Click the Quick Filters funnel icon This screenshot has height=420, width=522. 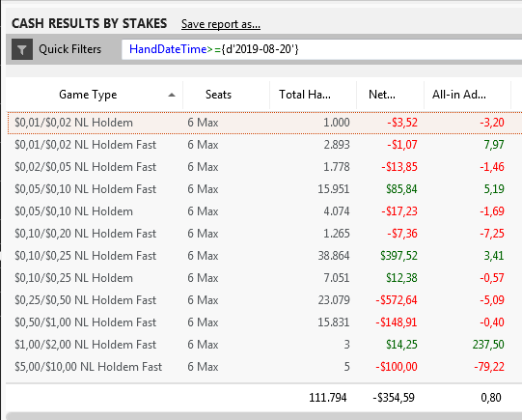22,49
